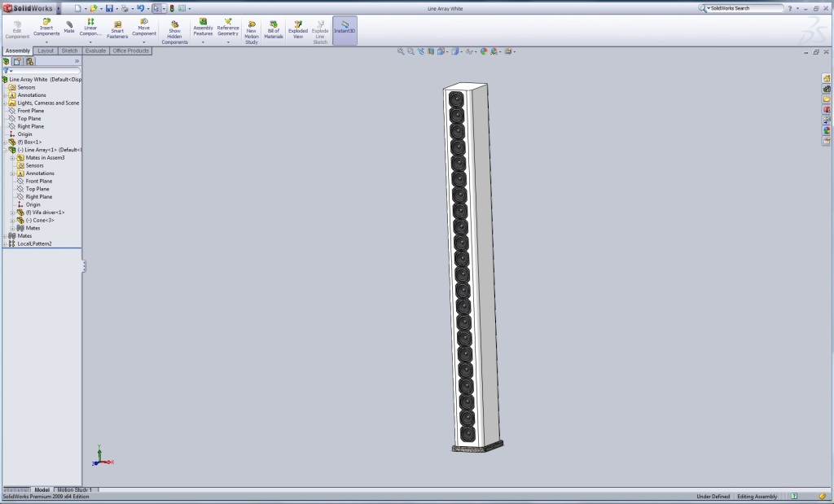
Task: Expand the Vifa driver<1> node
Action: tap(13, 213)
